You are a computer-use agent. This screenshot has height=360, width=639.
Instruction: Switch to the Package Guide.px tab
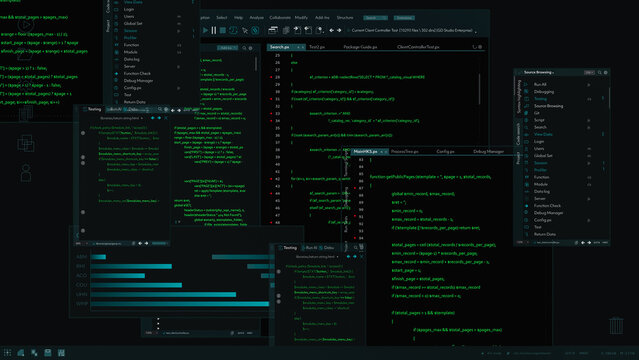(360, 47)
